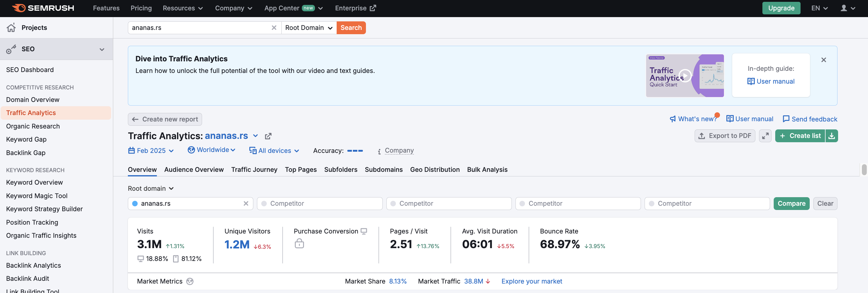
Task: Open the user account menu icon
Action: coord(848,8)
